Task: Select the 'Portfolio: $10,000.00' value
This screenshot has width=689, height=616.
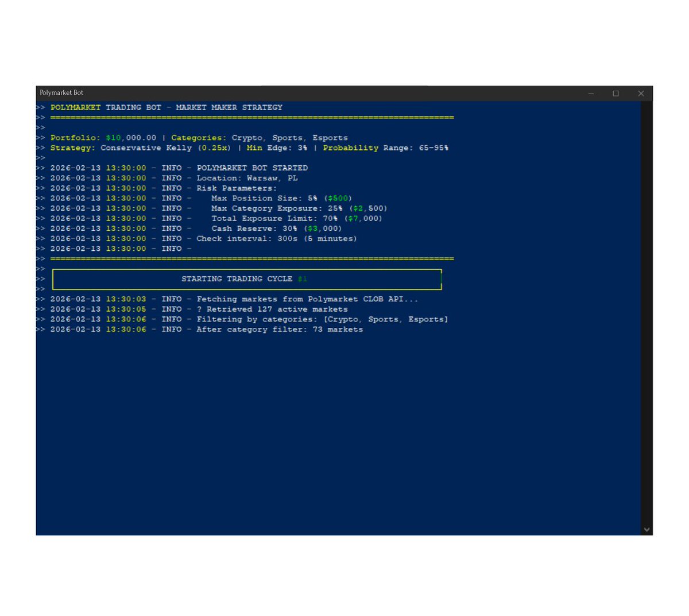Action: tap(103, 138)
